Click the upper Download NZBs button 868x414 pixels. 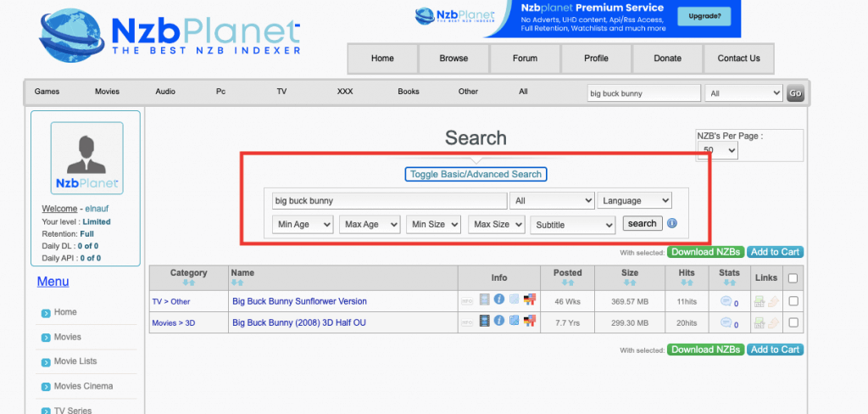point(705,252)
